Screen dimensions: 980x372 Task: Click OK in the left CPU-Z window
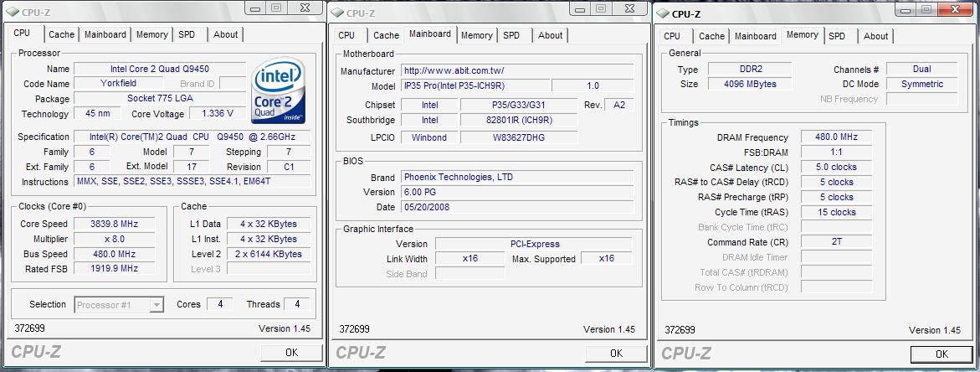[291, 353]
